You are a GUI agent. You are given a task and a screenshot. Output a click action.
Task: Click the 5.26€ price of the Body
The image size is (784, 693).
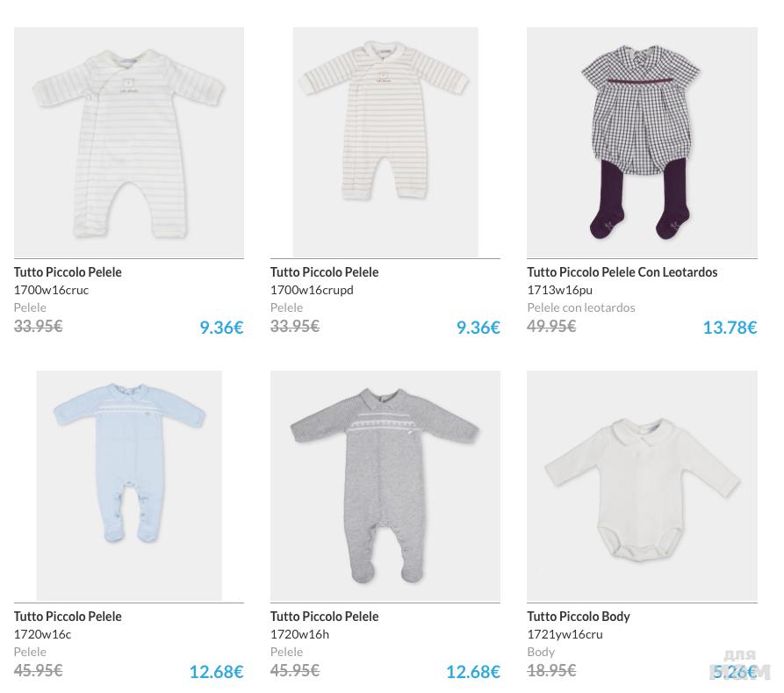coord(734,672)
